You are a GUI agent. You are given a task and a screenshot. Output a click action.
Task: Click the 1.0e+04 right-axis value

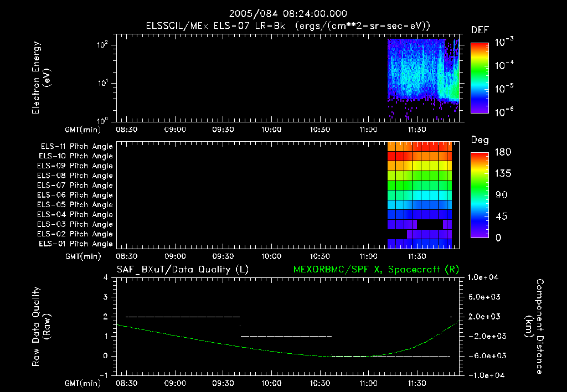[483, 278]
